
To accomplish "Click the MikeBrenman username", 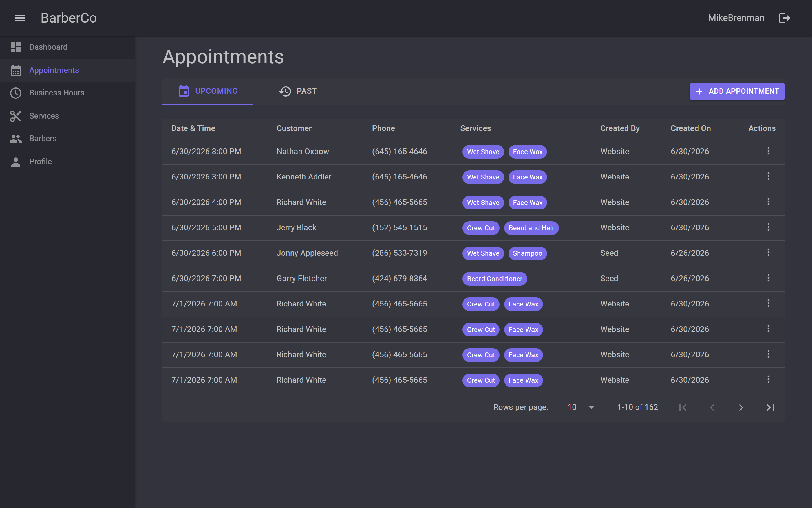I will point(736,18).
